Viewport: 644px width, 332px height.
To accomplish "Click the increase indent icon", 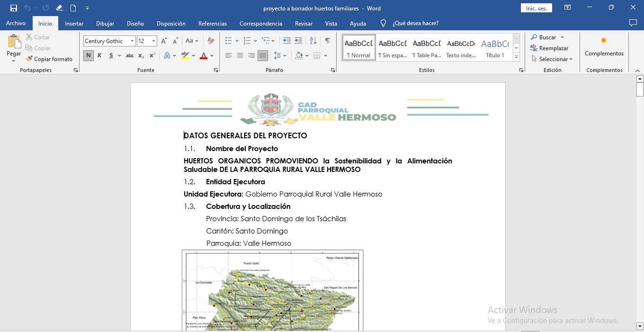I will click(x=298, y=41).
